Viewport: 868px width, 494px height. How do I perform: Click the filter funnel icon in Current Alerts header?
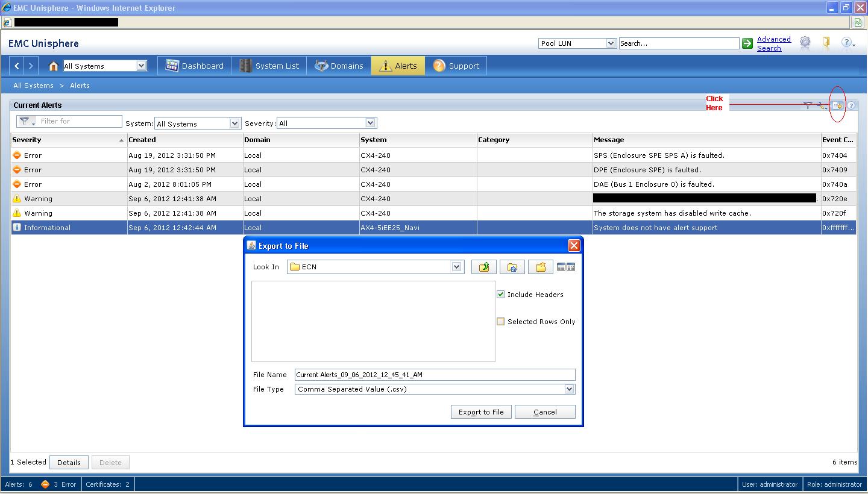808,105
